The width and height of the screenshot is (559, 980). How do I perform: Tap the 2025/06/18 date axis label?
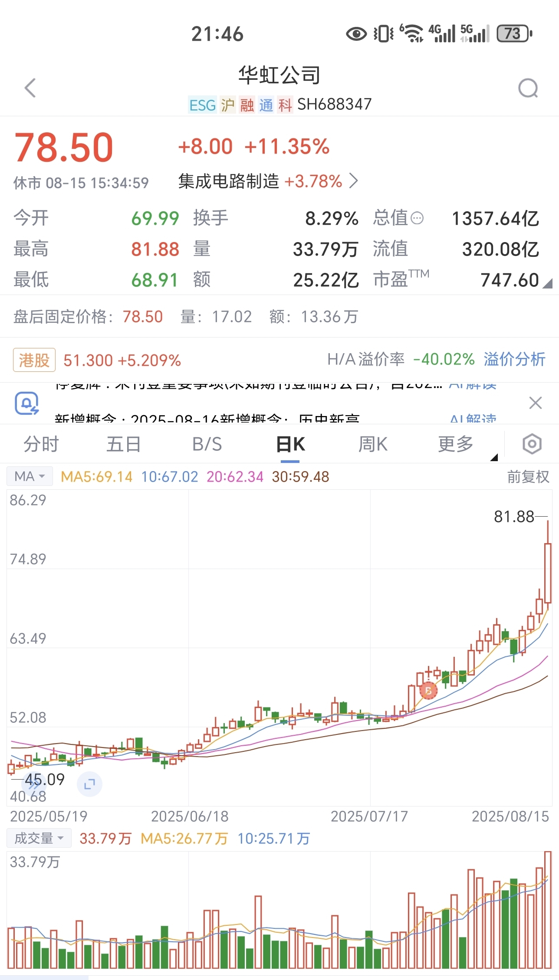pyautogui.click(x=190, y=816)
